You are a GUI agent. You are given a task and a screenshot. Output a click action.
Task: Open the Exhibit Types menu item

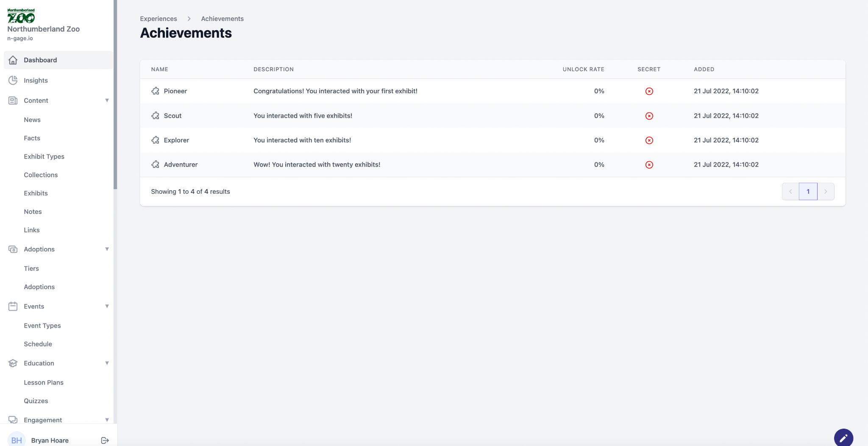click(44, 156)
